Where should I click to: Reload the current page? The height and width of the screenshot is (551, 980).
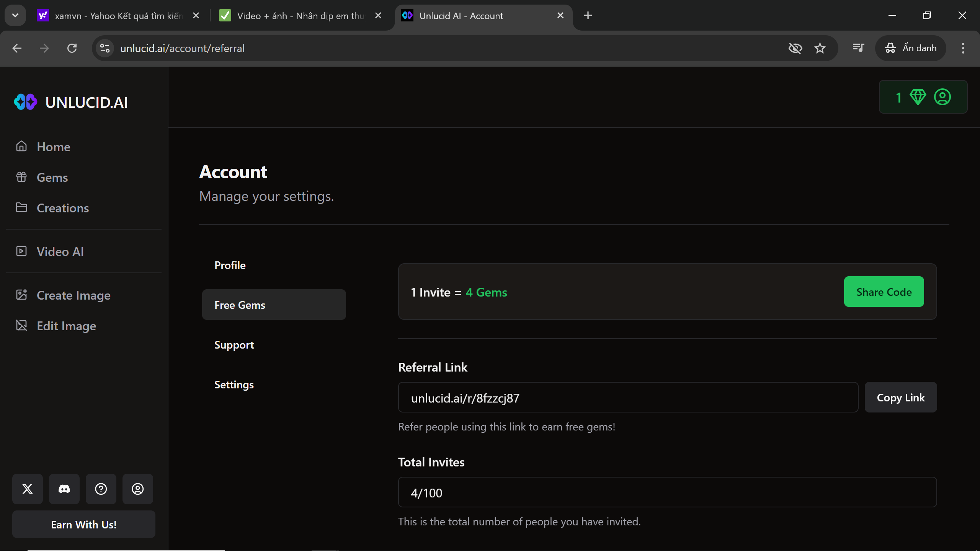[72, 48]
